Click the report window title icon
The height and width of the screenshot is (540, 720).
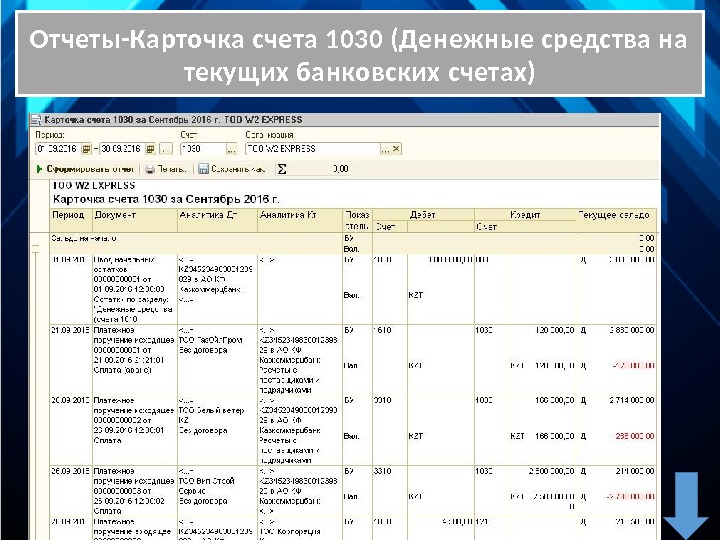pos(36,120)
